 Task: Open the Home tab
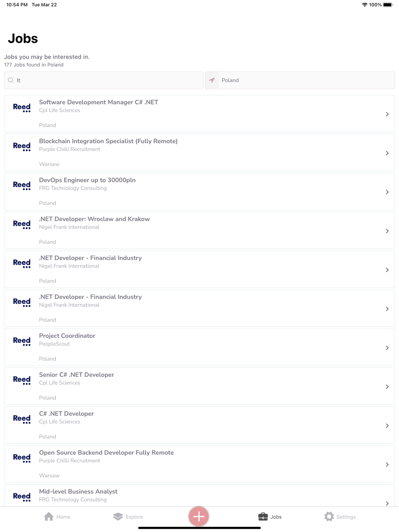click(57, 517)
